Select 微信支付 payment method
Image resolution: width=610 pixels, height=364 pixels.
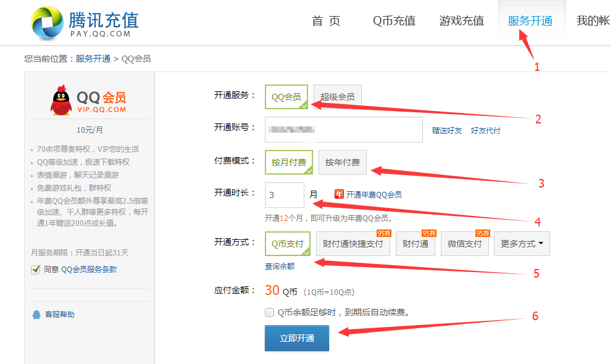click(465, 244)
